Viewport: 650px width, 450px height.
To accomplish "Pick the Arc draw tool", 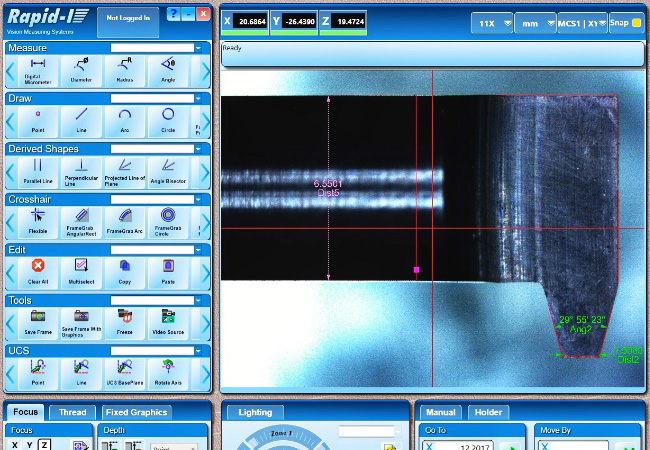I will point(124,119).
